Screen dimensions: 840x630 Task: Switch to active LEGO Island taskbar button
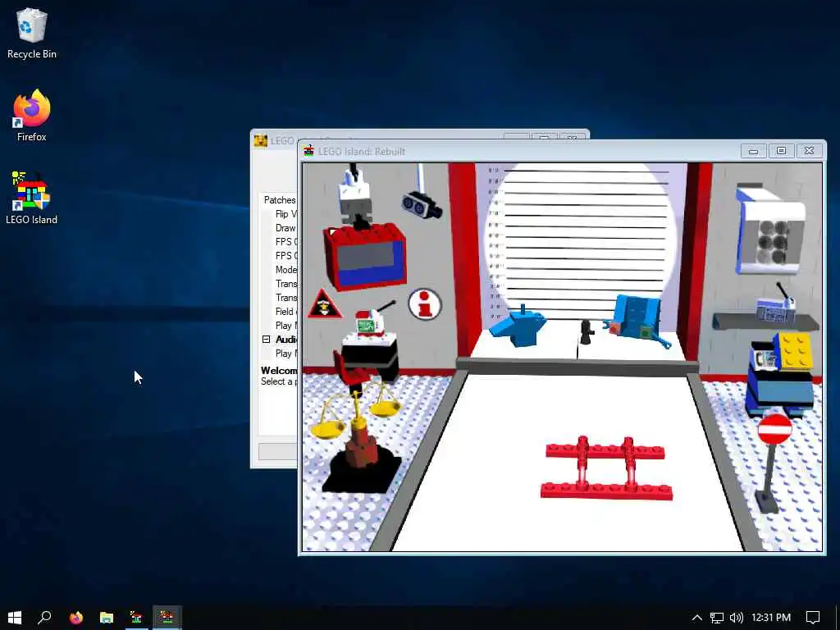(x=167, y=618)
